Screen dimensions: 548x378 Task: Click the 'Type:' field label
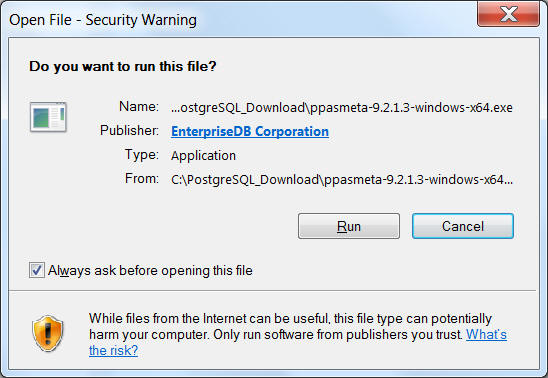[142, 154]
